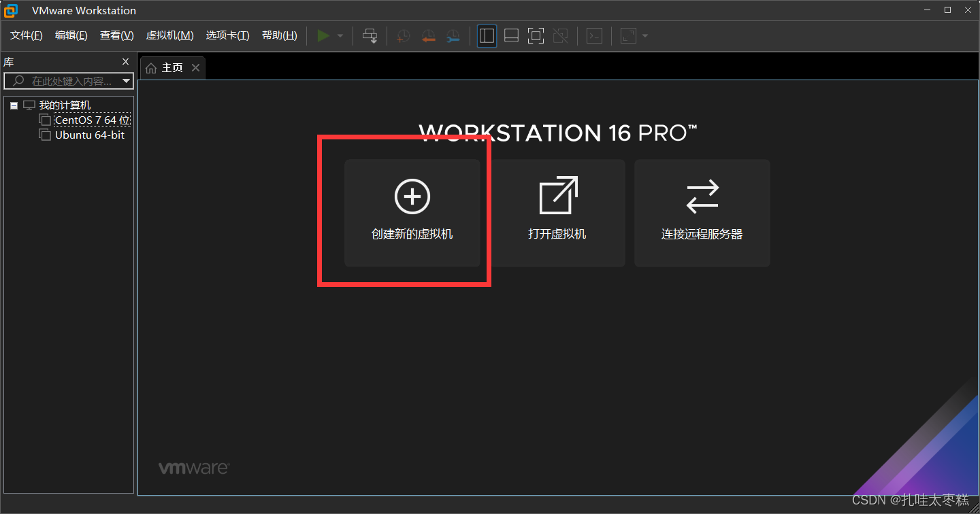Select the CentOS 7 64 位 virtual machine
Viewport: 980px width, 514px height.
click(x=93, y=120)
